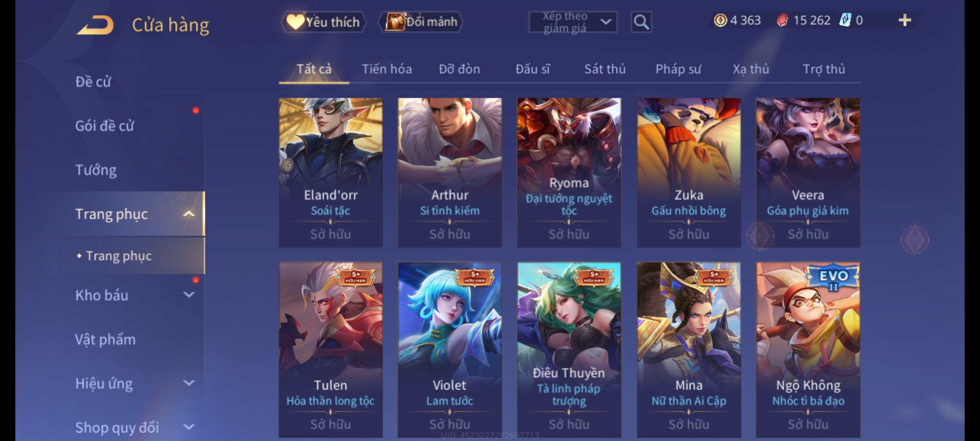This screenshot has height=441, width=980.
Task: Expand the Shop quy đổi section
Action: click(x=189, y=427)
